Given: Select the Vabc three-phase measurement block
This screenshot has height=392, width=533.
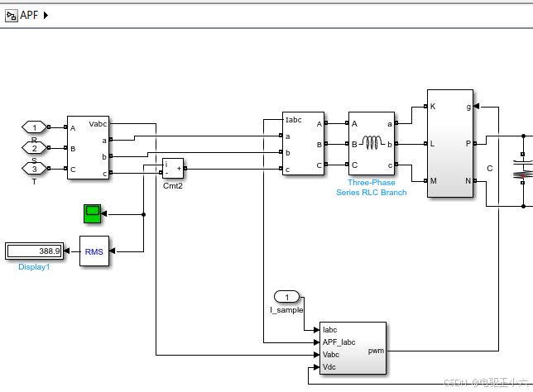Looking at the screenshot, I should pos(88,147).
